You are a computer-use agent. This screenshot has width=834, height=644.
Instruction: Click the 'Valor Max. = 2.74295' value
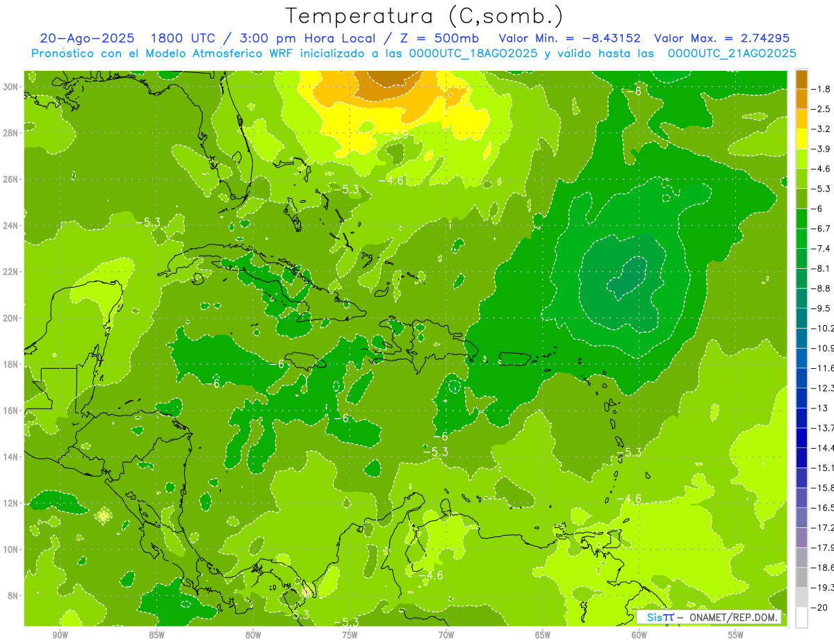click(722, 38)
